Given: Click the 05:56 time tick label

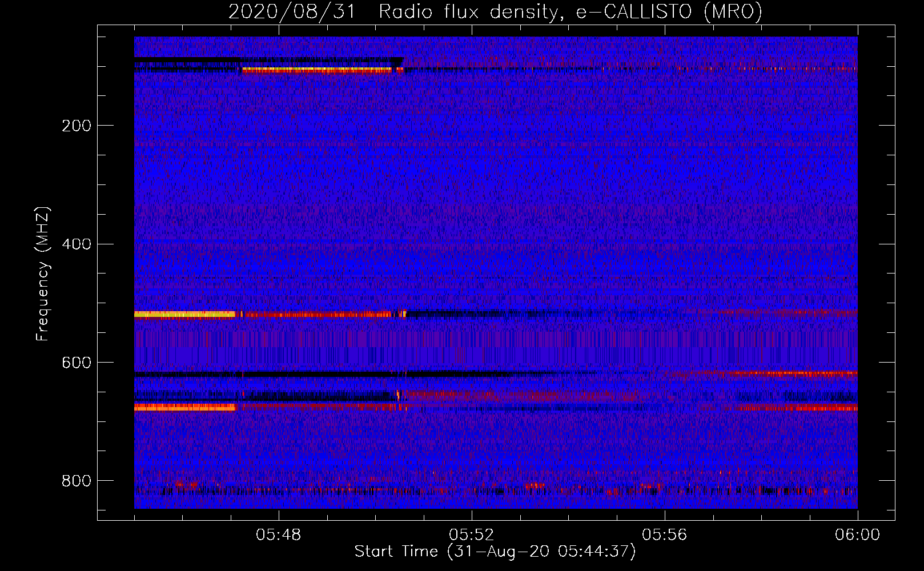Looking at the screenshot, I should (664, 535).
